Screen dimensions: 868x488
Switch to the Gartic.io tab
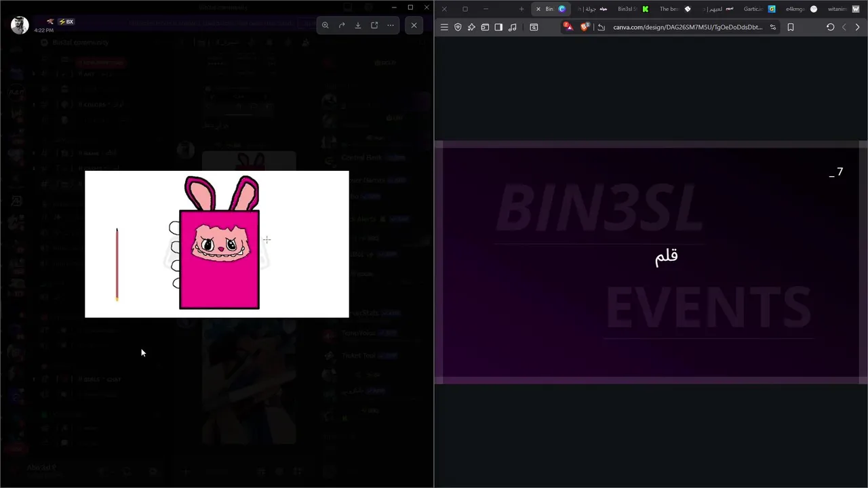coord(759,9)
